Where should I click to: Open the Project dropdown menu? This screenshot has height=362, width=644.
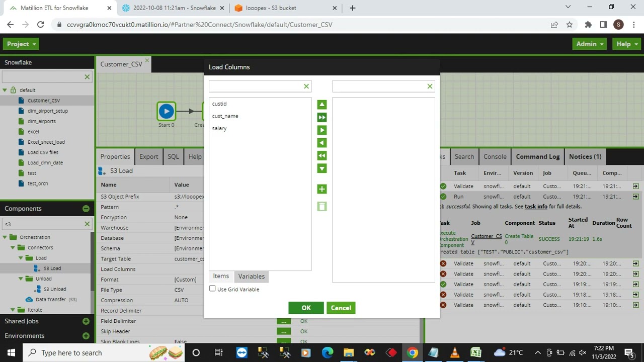(22, 44)
